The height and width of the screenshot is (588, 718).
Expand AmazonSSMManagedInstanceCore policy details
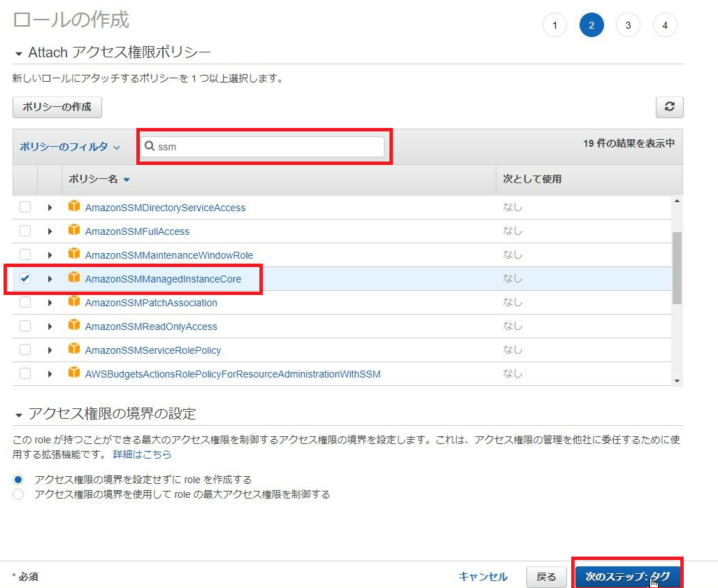[50, 279]
